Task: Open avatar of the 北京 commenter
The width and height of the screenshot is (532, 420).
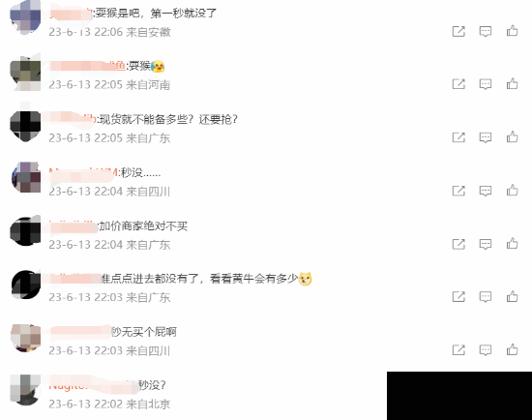Action: 25,390
